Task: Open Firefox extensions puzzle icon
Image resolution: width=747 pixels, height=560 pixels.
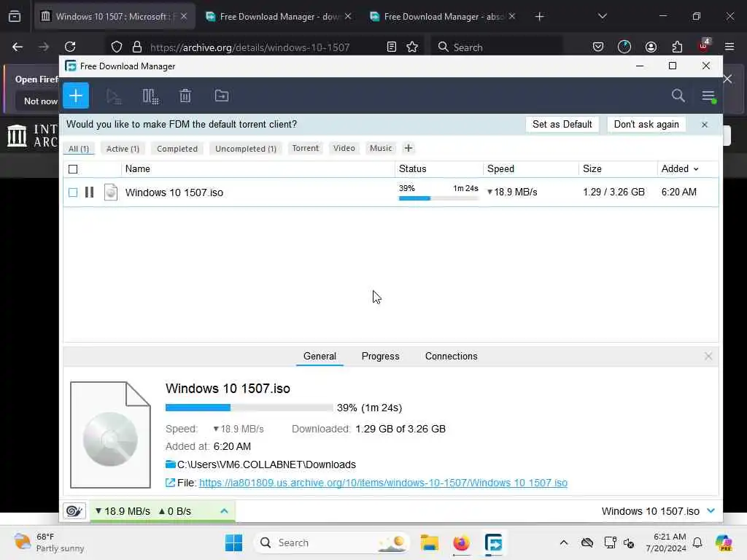Action: 677,47
